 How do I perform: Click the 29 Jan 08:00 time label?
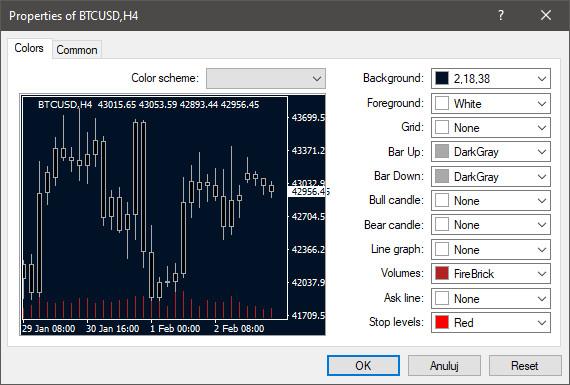click(48, 329)
